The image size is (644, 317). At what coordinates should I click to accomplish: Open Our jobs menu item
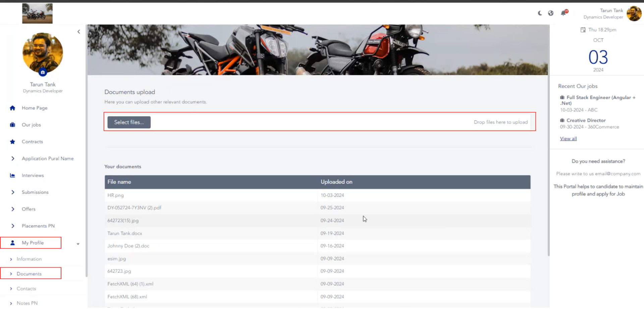[x=31, y=125]
